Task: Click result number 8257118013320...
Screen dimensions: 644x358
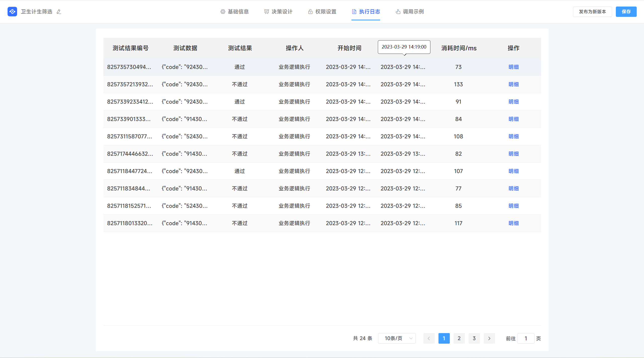Action: coord(130,223)
